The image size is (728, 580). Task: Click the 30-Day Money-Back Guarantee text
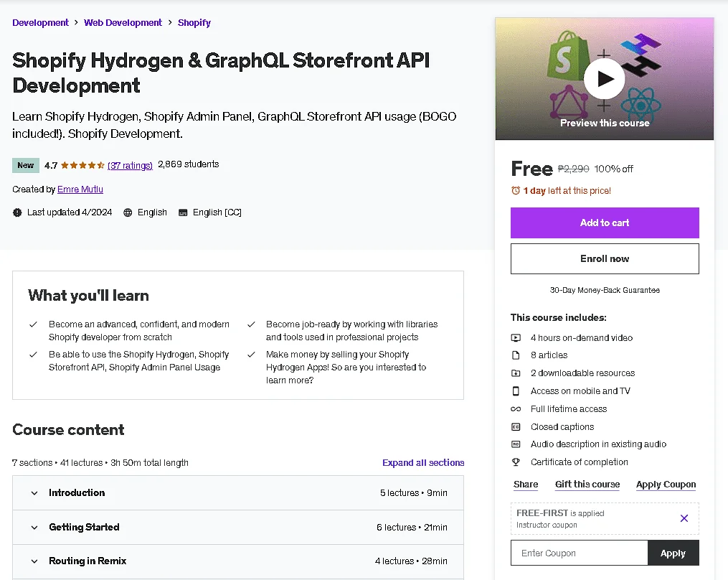(x=605, y=290)
